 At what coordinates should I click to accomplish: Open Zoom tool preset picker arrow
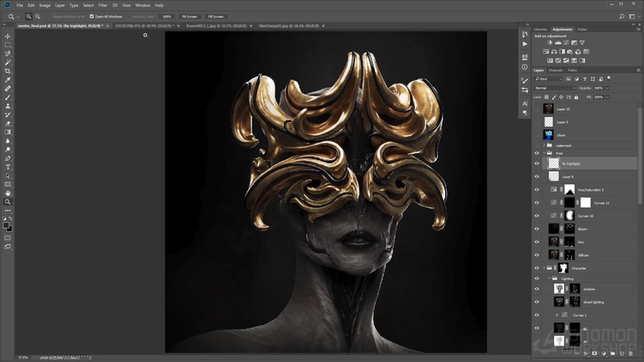click(x=18, y=17)
